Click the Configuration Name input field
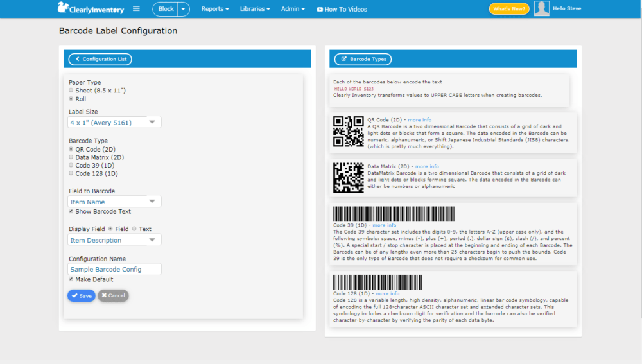 114,269
